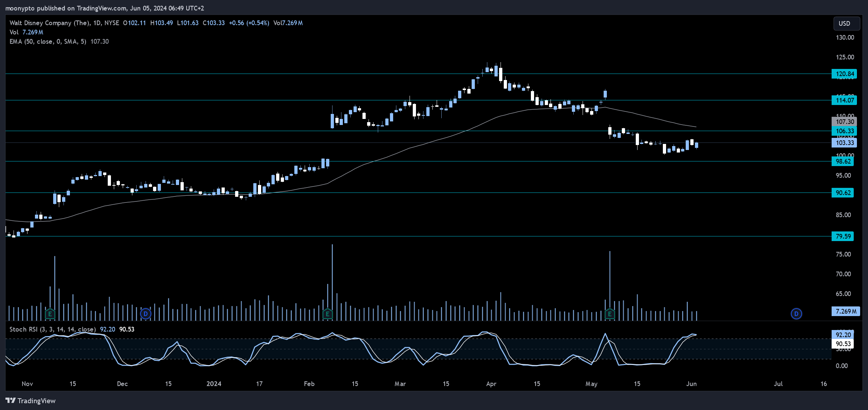The width and height of the screenshot is (868, 410).
Task: Click the H103.49 high value in header
Action: coord(161,23)
